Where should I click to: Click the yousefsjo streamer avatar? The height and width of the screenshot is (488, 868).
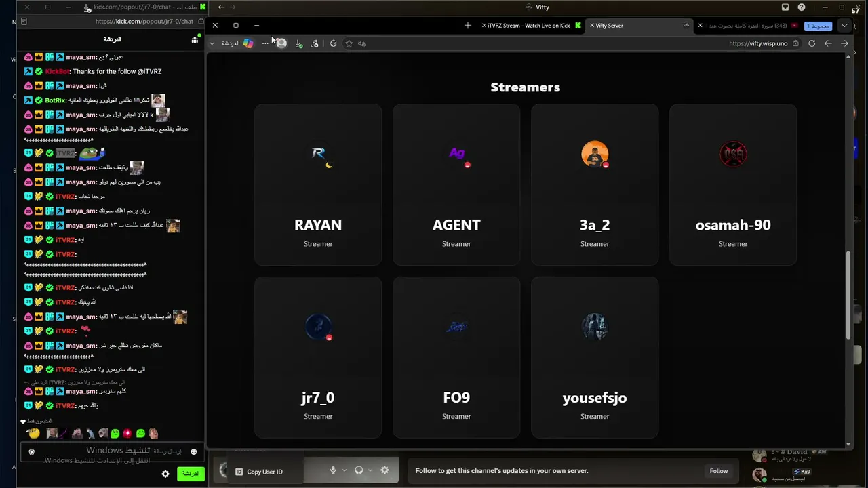coord(595,327)
